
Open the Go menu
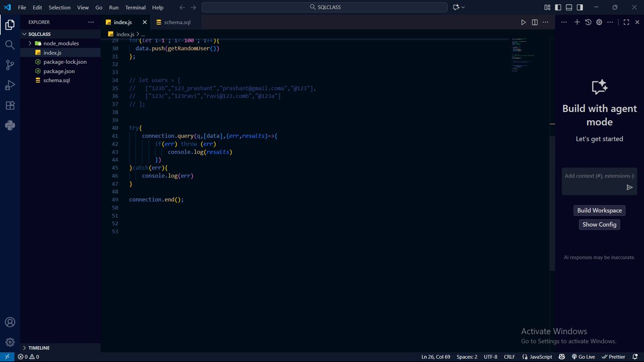point(99,8)
